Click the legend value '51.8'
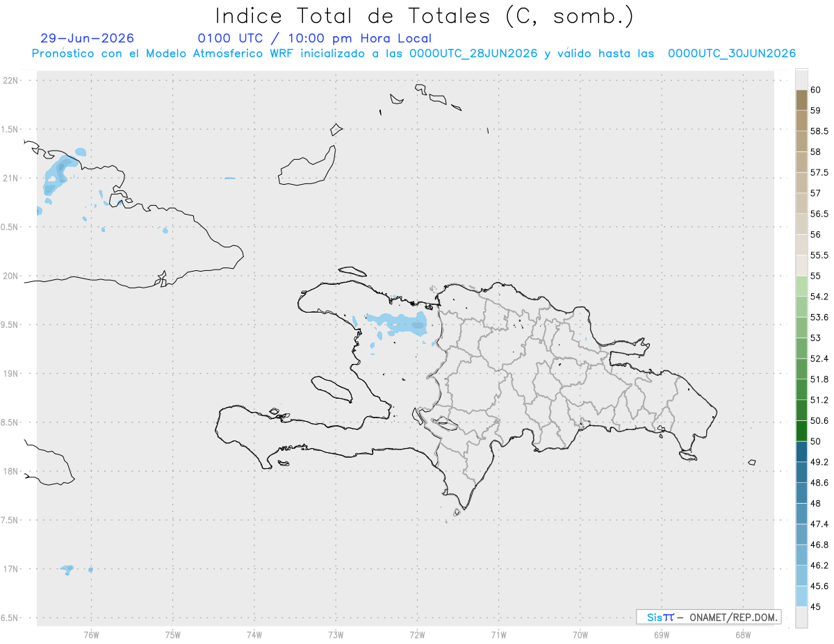 [819, 379]
